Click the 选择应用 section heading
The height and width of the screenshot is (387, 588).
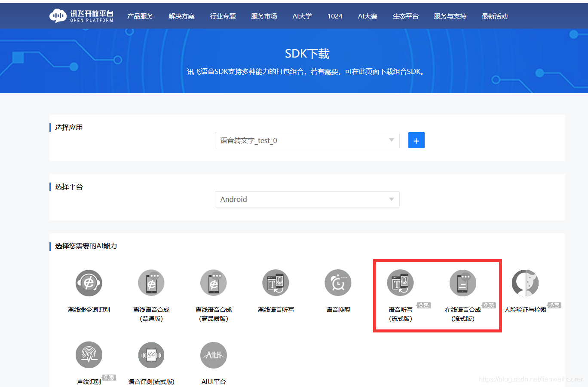tap(69, 128)
